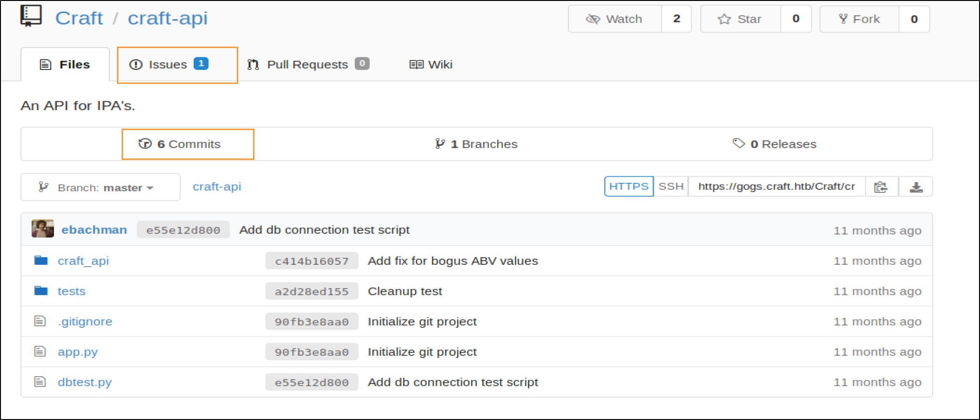Switch the clone URL to SSH

click(671, 186)
